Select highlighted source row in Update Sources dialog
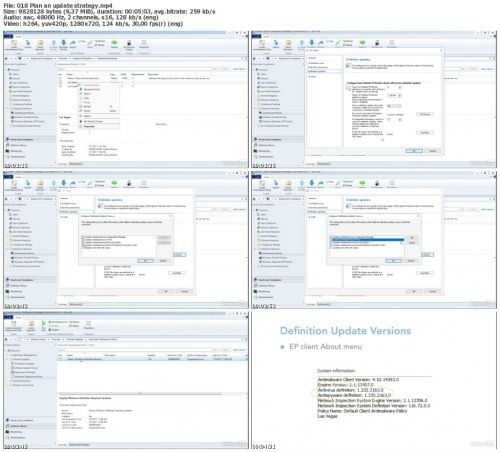Screen dimensions: 500x452 coord(367,240)
